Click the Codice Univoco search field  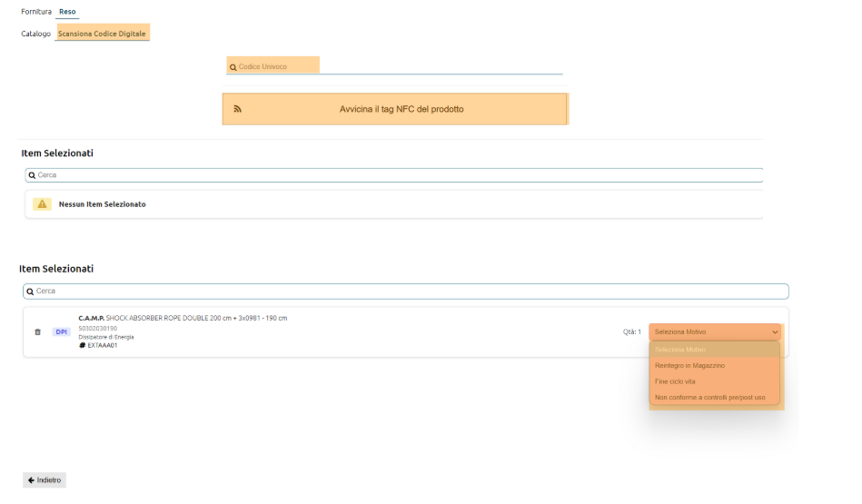[x=394, y=66]
